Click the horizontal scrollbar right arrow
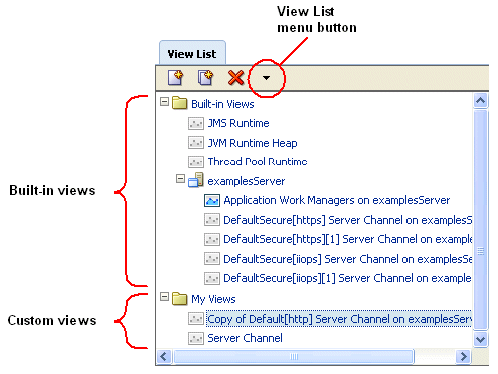Viewport: 498px width, 374px height. pyautogui.click(x=463, y=357)
